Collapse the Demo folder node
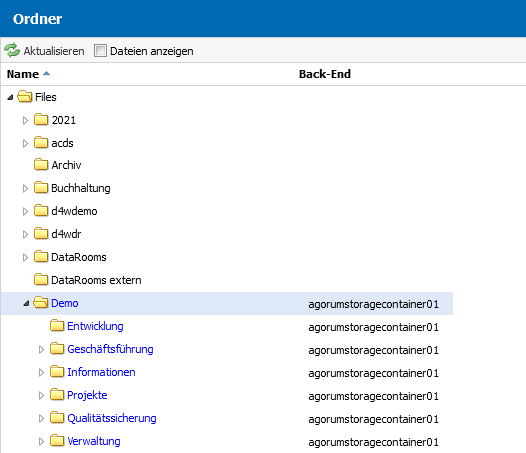 click(26, 303)
